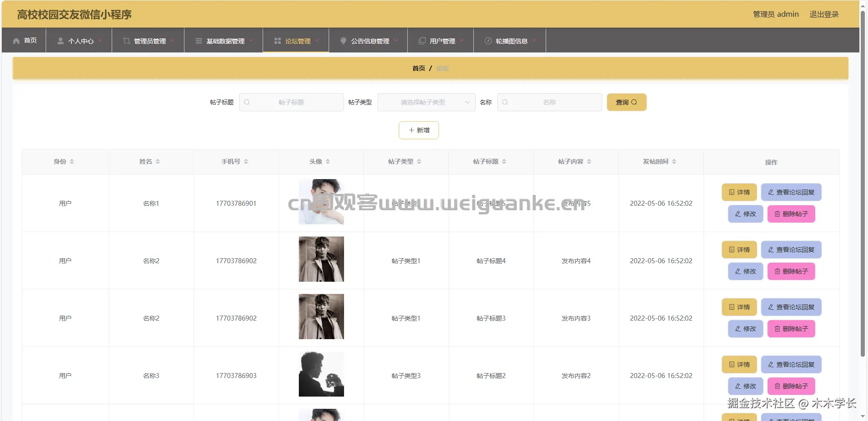Delete the 帖子标题2 post
Viewport: 868px width, 421px height.
pyautogui.click(x=791, y=386)
